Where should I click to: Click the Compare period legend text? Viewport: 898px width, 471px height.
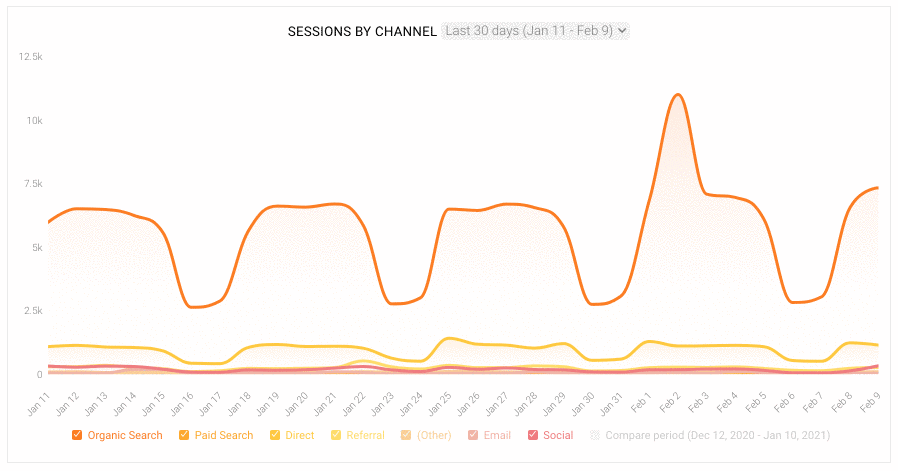(718, 435)
